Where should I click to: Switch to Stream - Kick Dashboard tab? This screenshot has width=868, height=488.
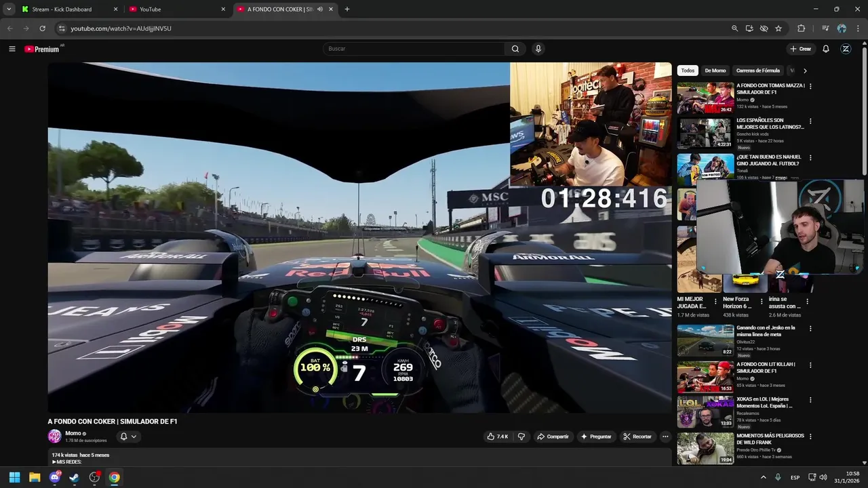pyautogui.click(x=70, y=9)
